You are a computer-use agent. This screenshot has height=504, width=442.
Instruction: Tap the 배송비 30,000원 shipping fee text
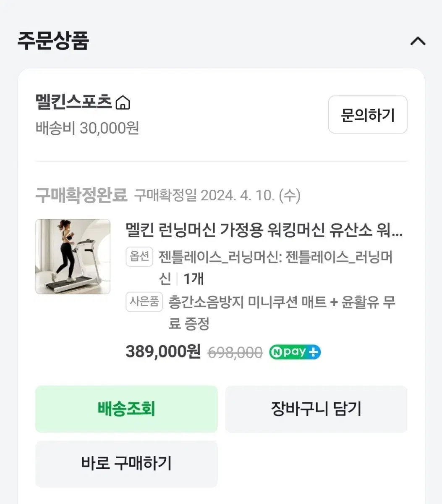point(87,128)
